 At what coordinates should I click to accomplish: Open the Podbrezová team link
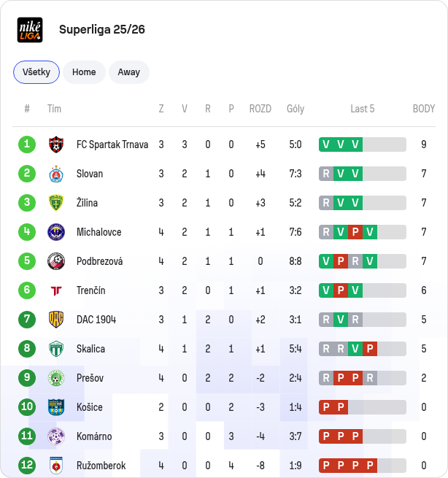(x=100, y=261)
